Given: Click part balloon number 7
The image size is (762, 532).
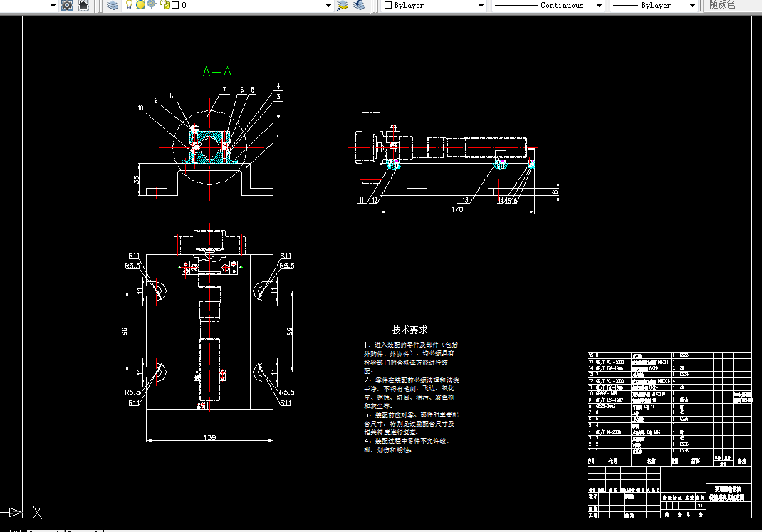Looking at the screenshot, I should pyautogui.click(x=224, y=90).
